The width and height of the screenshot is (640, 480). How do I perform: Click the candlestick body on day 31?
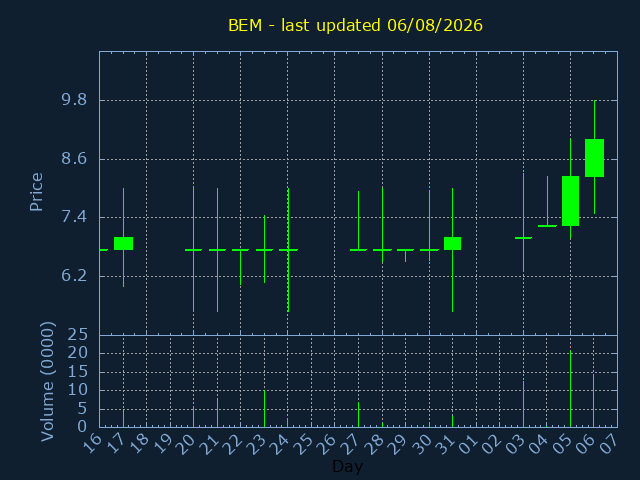tap(452, 243)
